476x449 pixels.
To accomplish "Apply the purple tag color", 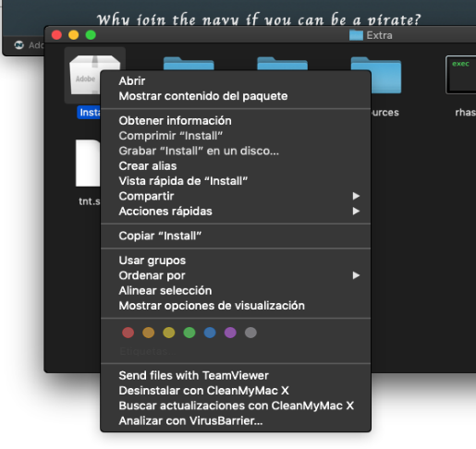I will pyautogui.click(x=230, y=333).
